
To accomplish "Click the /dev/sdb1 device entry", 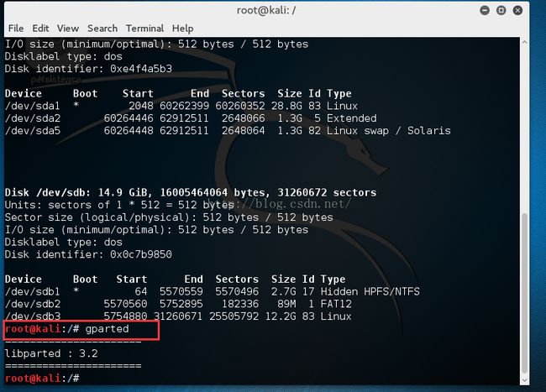I will point(33,291).
